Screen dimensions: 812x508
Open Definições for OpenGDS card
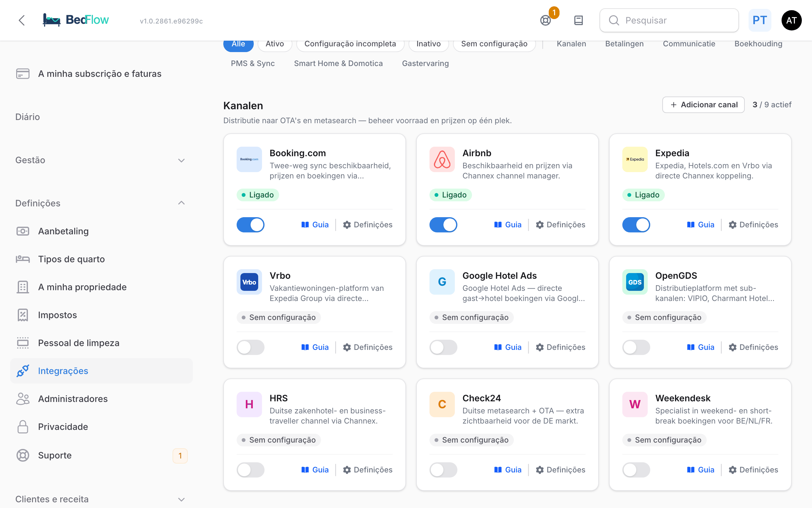pyautogui.click(x=753, y=347)
